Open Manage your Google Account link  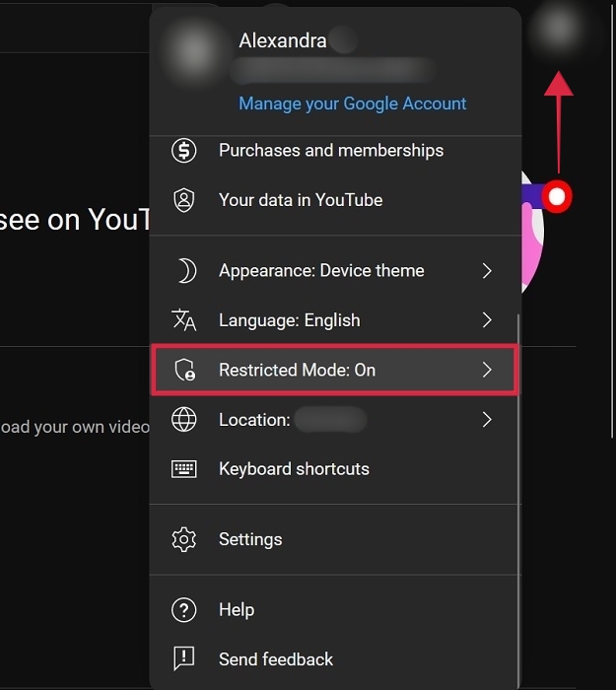pyautogui.click(x=353, y=103)
